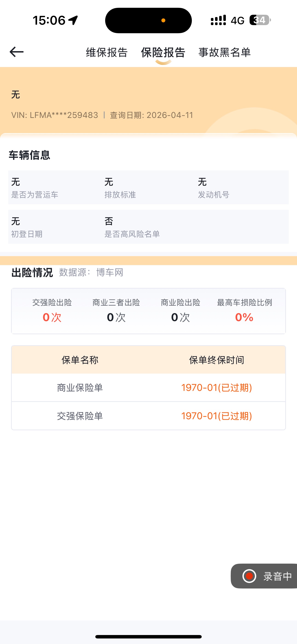
Task: Select the 交强保险单 table row
Action: point(148,416)
